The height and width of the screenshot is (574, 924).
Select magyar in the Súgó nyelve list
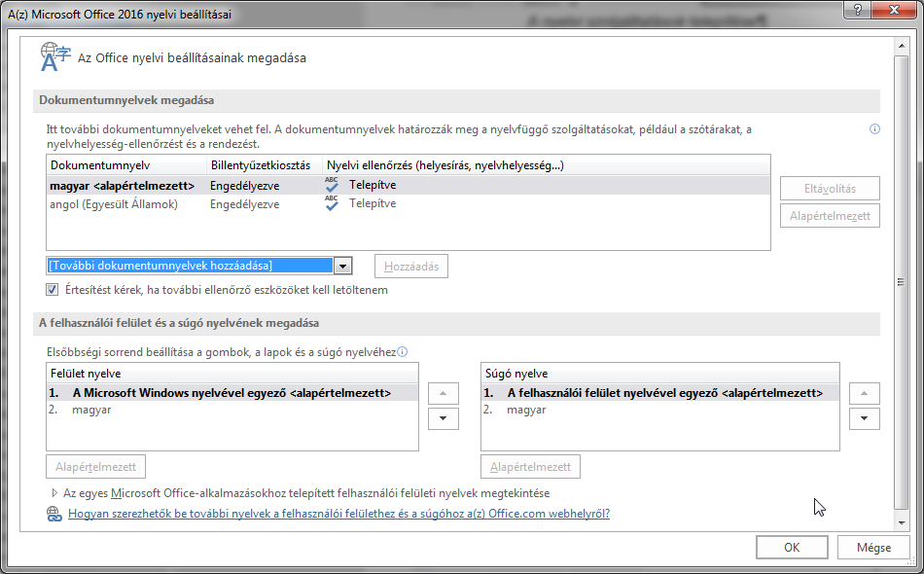pos(660,410)
